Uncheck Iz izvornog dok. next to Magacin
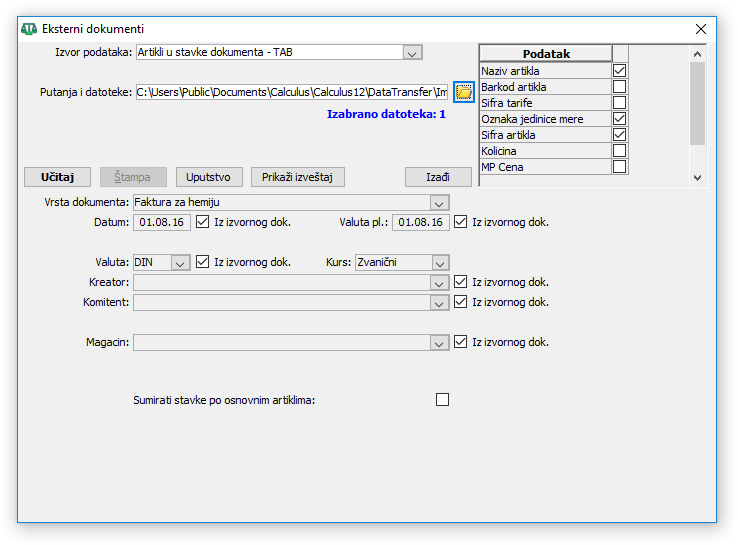Image resolution: width=738 pixels, height=545 pixels. click(460, 342)
